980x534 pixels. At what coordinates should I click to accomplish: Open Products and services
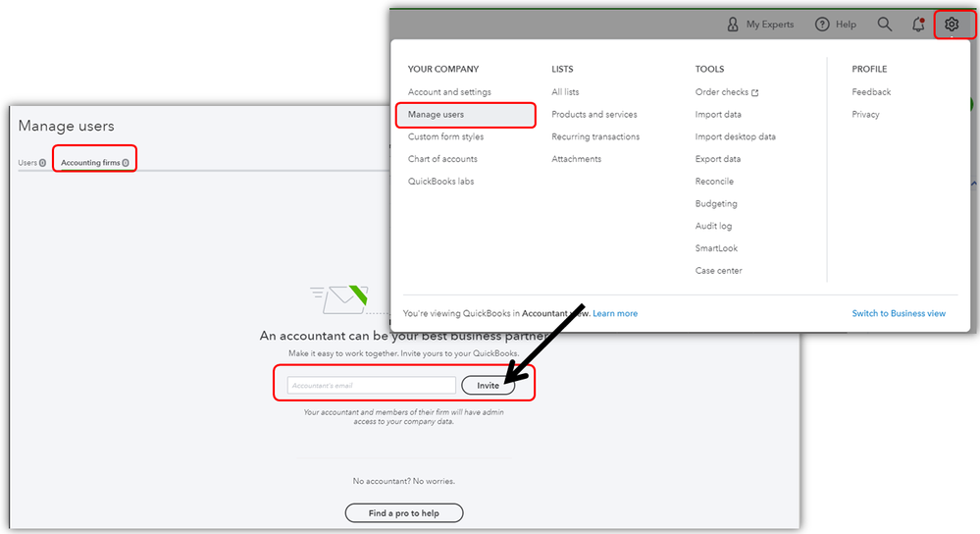tap(593, 115)
